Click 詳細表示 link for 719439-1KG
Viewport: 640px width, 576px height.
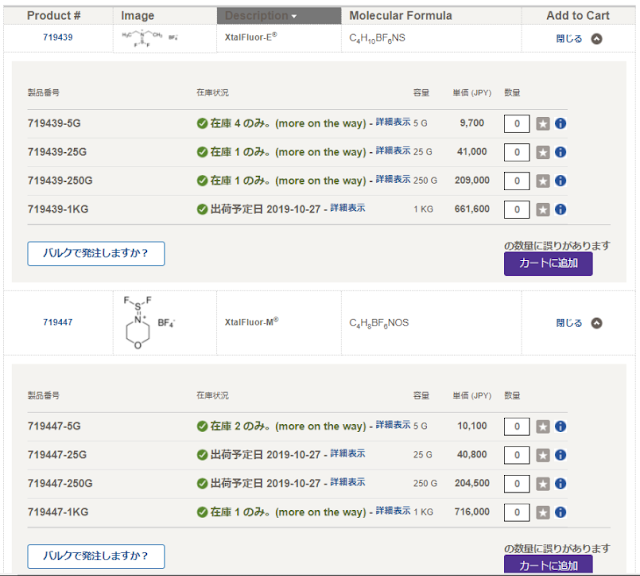click(348, 208)
